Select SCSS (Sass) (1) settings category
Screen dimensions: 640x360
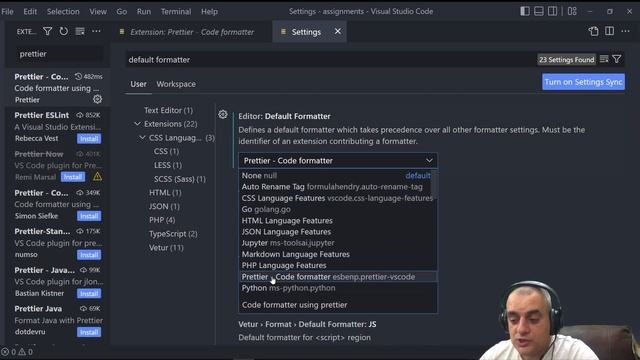[x=180, y=179]
